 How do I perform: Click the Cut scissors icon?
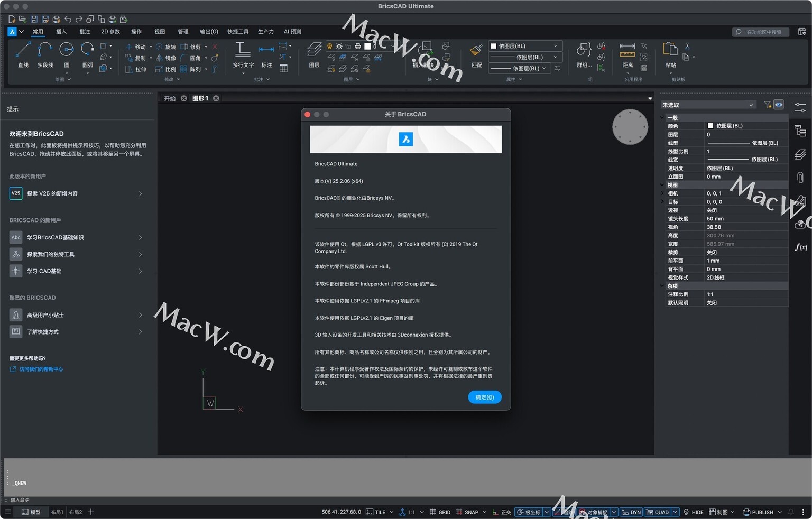687,46
